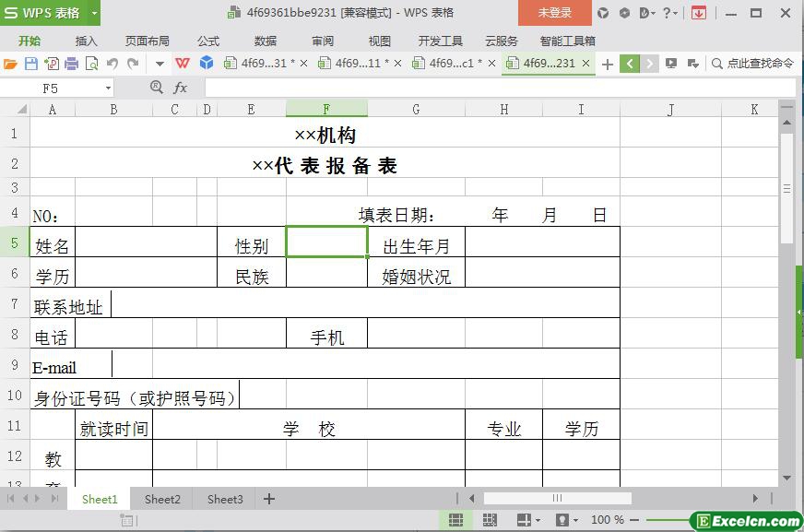Open the WPS 表格 application menu dropdown

coord(94,13)
